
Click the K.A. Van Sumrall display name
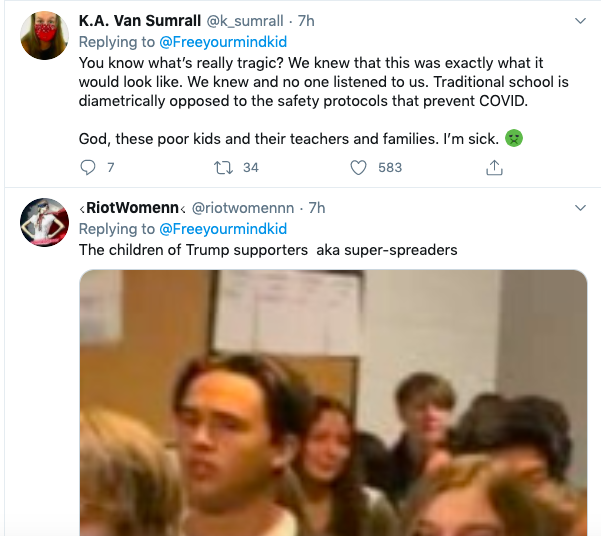coord(140,21)
